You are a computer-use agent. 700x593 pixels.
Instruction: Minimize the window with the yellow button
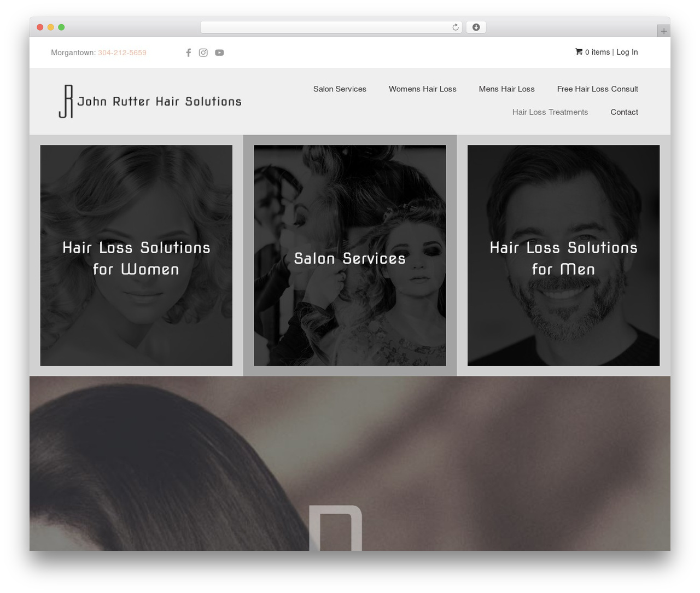click(x=51, y=27)
